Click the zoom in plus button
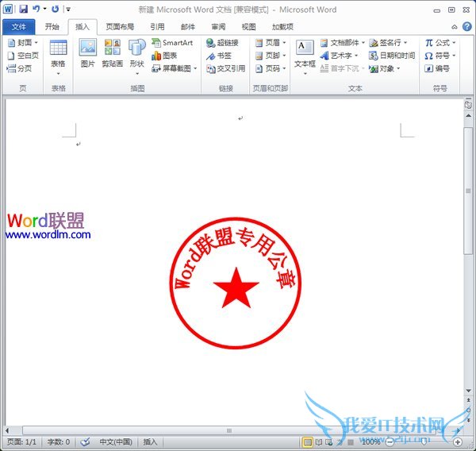 pyautogui.click(x=458, y=441)
